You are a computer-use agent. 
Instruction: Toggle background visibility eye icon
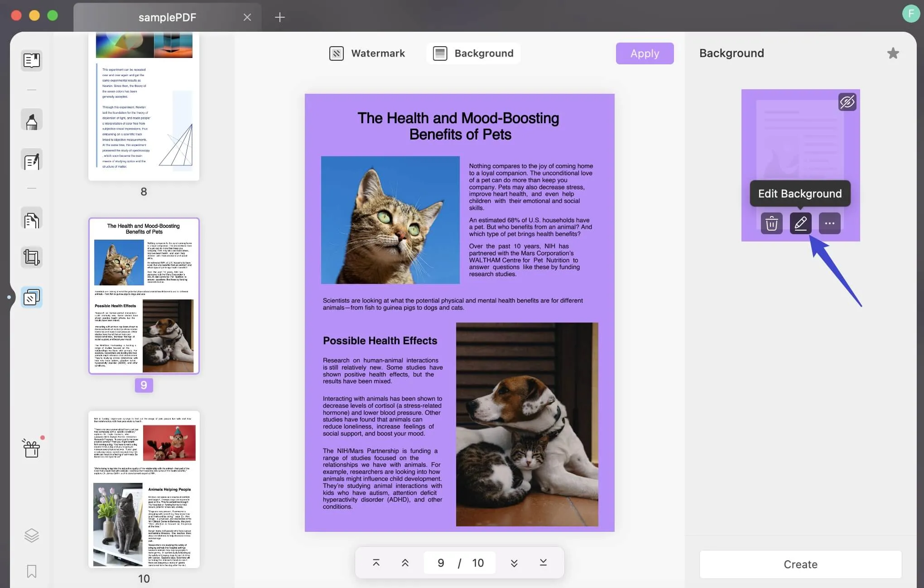(847, 102)
